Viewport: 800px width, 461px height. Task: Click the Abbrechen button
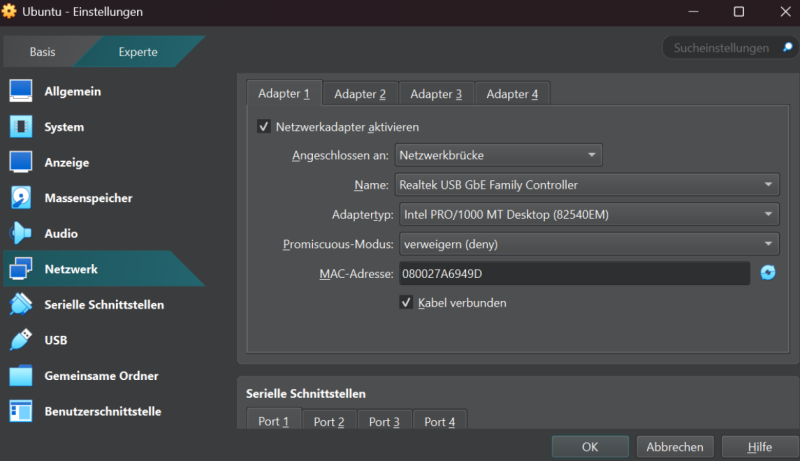tap(674, 447)
